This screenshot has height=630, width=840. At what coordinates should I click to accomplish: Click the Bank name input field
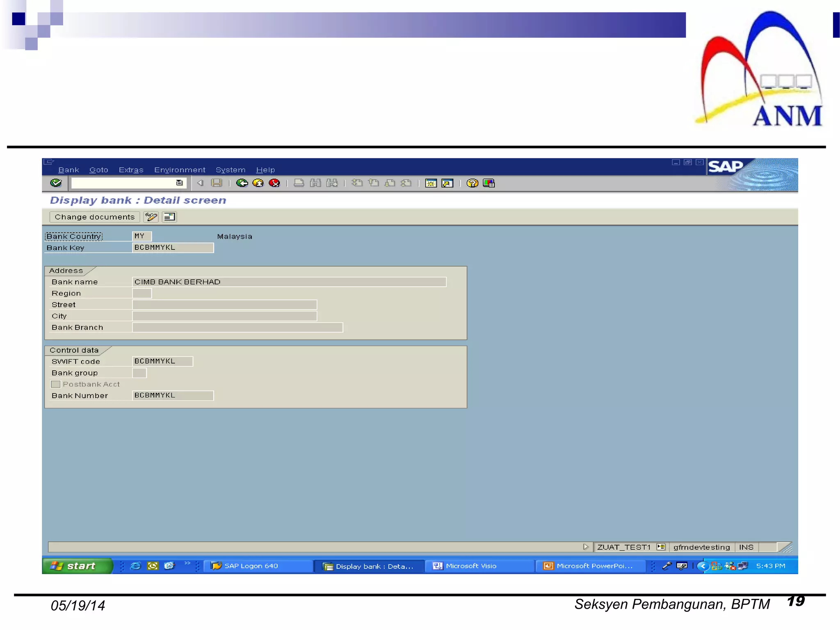(289, 282)
